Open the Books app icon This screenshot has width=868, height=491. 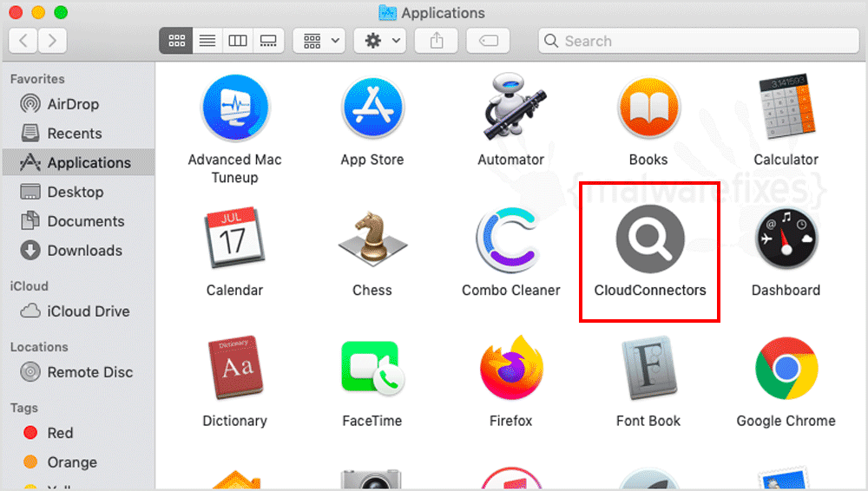click(648, 108)
